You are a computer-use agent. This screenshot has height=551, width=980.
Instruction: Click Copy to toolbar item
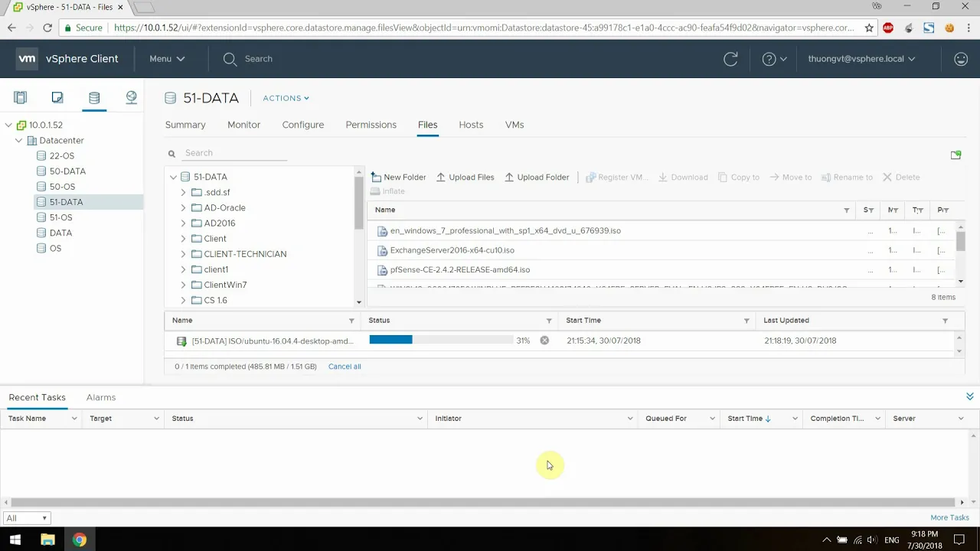click(x=739, y=177)
